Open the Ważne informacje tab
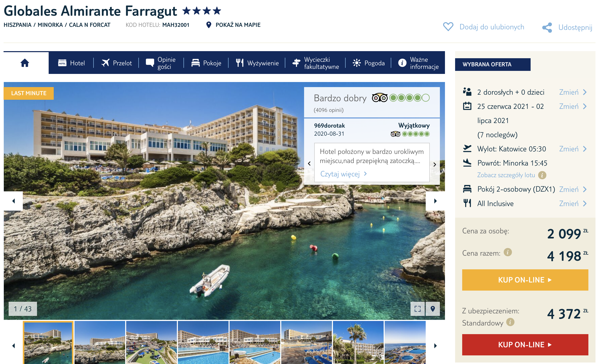This screenshot has height=364, width=597. coord(418,63)
